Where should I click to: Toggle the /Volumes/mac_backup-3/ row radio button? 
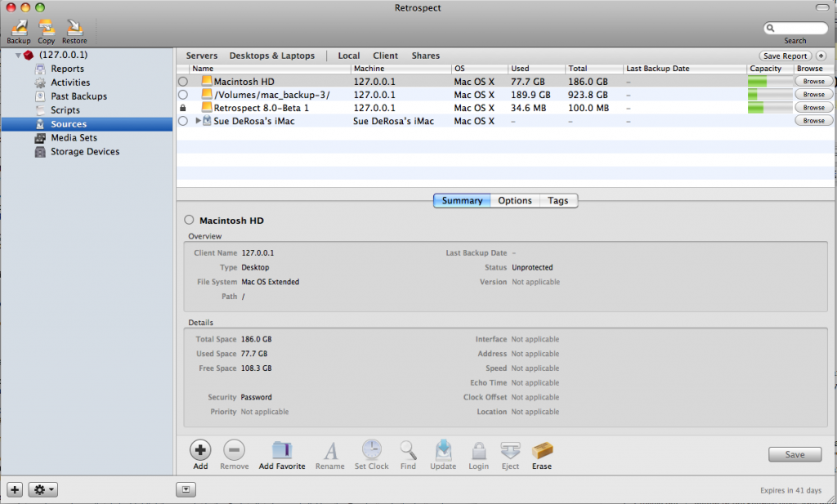click(183, 95)
